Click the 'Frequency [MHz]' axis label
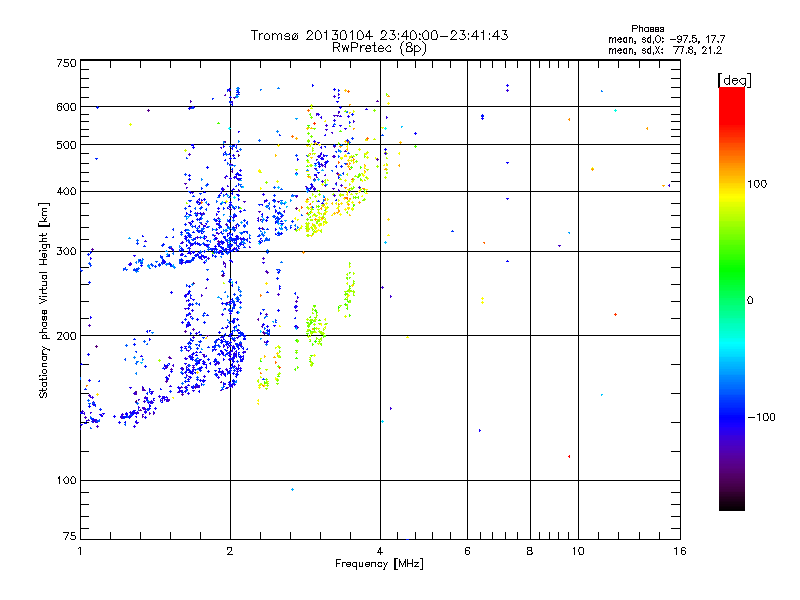The height and width of the screenshot is (600, 800). click(379, 564)
